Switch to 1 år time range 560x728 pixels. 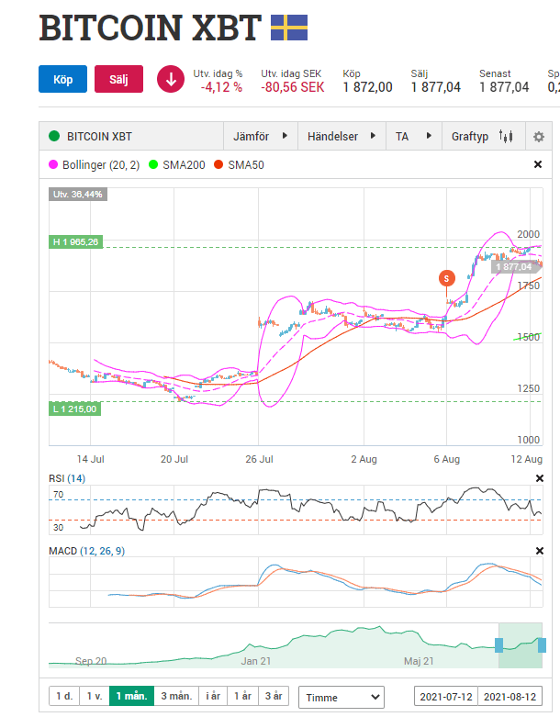pos(242,697)
